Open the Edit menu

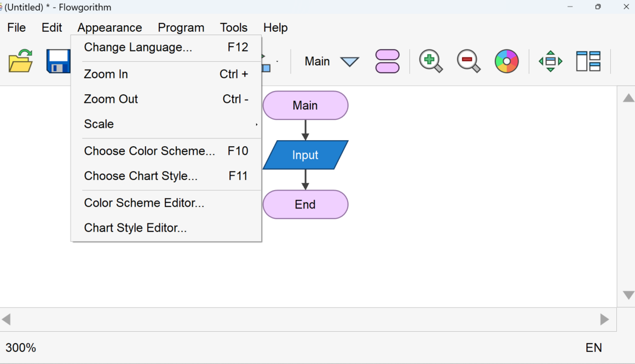coord(52,27)
